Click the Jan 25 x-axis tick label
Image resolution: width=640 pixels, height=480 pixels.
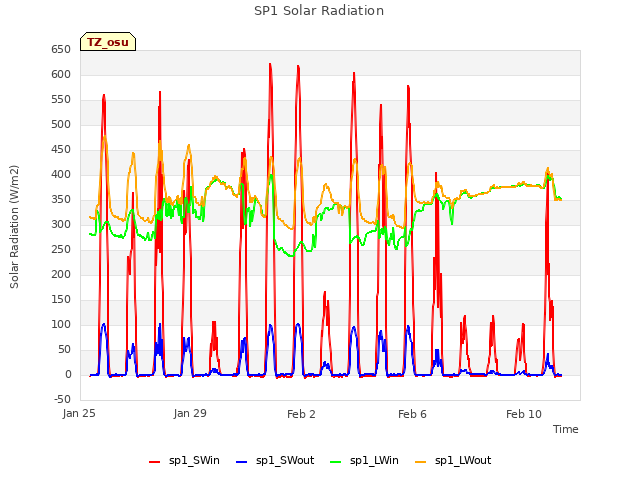tap(79, 414)
